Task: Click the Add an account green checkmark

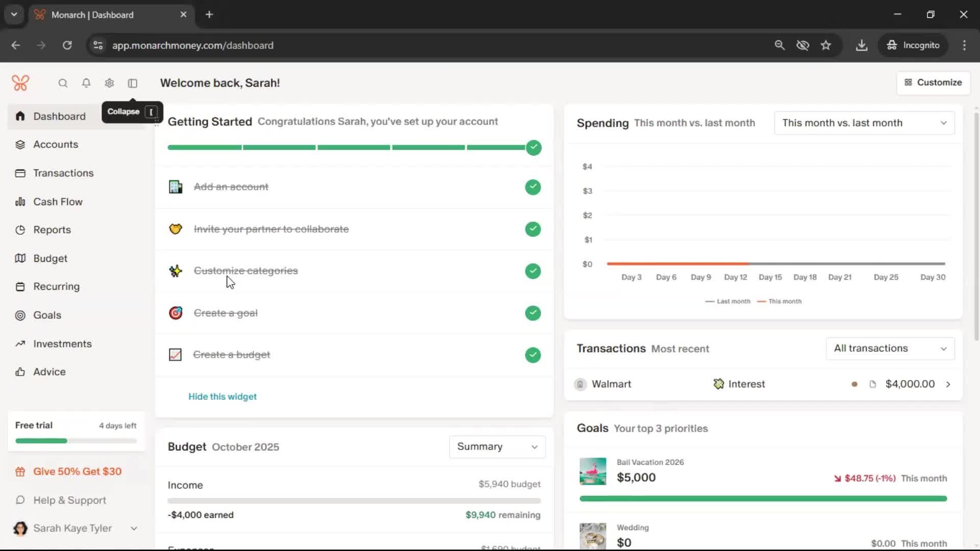Action: click(533, 187)
